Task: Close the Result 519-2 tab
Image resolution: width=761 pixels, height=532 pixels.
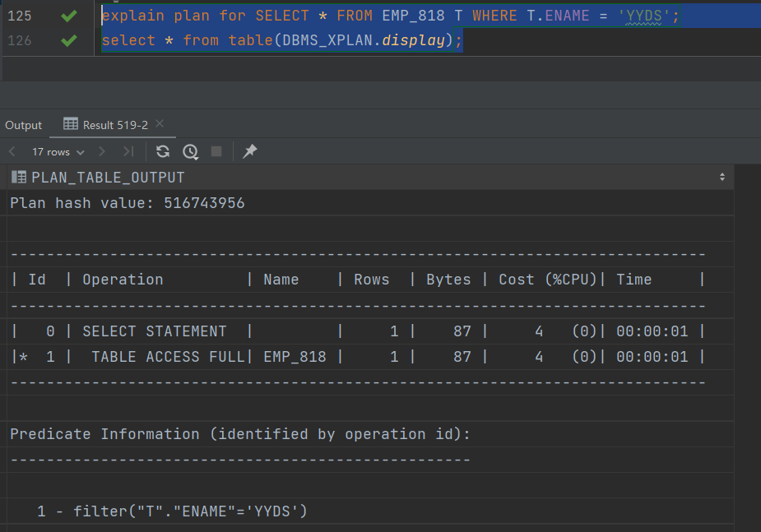Action: tap(160, 124)
